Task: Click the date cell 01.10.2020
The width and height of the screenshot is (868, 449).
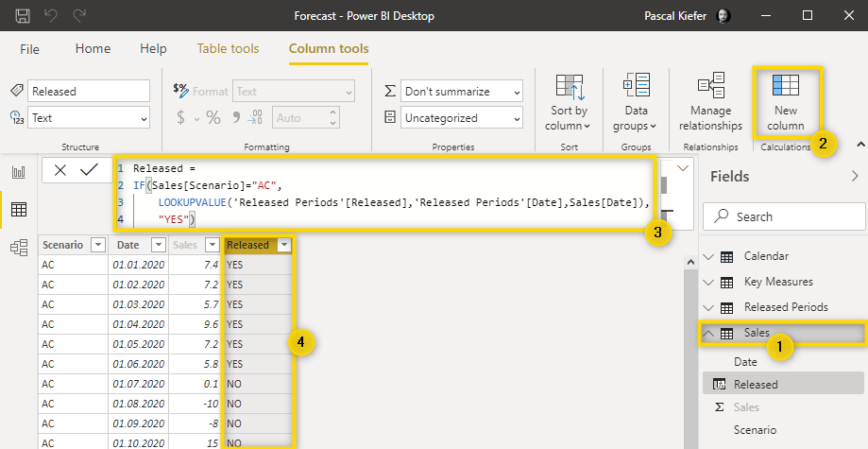Action: [x=139, y=443]
